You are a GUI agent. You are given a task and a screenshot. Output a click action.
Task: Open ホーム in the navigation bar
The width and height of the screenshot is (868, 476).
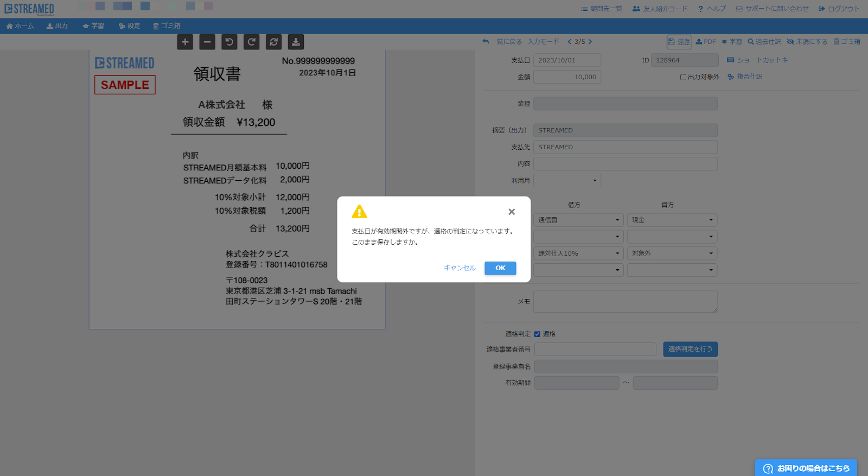pos(20,26)
